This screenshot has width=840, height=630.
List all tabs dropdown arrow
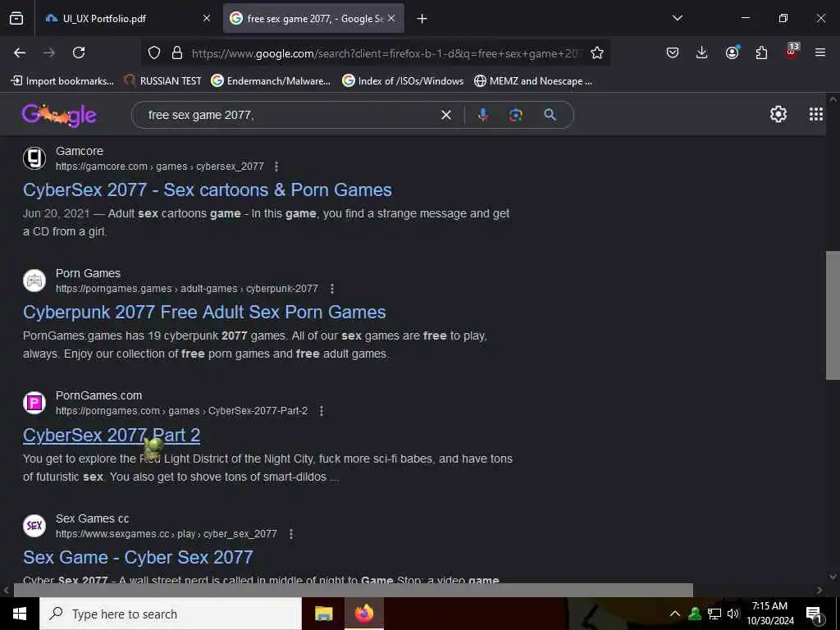678,18
